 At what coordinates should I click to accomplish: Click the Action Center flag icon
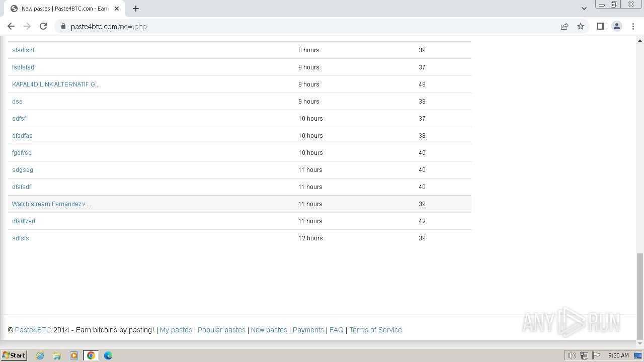tap(596, 355)
